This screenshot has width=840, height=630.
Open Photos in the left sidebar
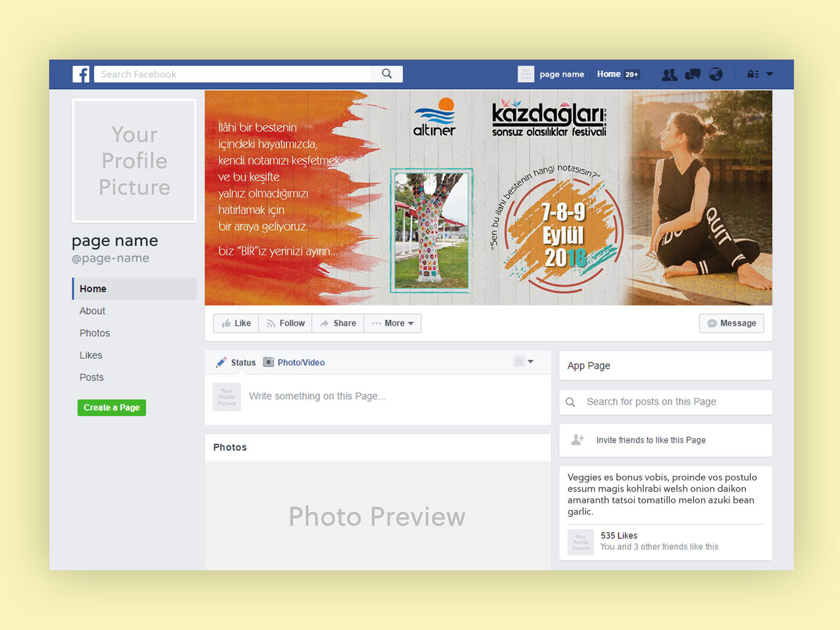(x=95, y=333)
